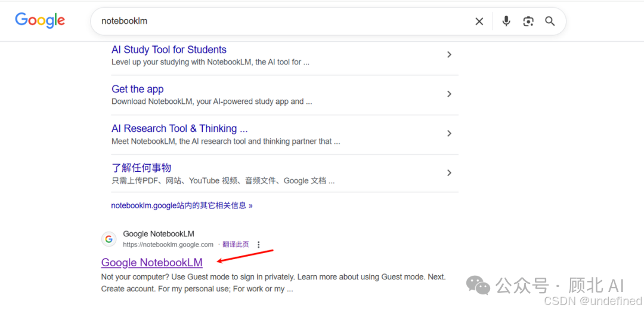Click the https://notebooklm.google.com URL text
The image size is (644, 311).
coord(168,245)
